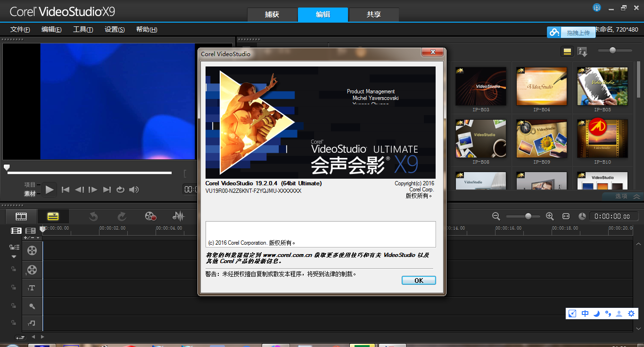This screenshot has height=347, width=644.
Task: Open the 设置(S) menu
Action: coord(115,29)
